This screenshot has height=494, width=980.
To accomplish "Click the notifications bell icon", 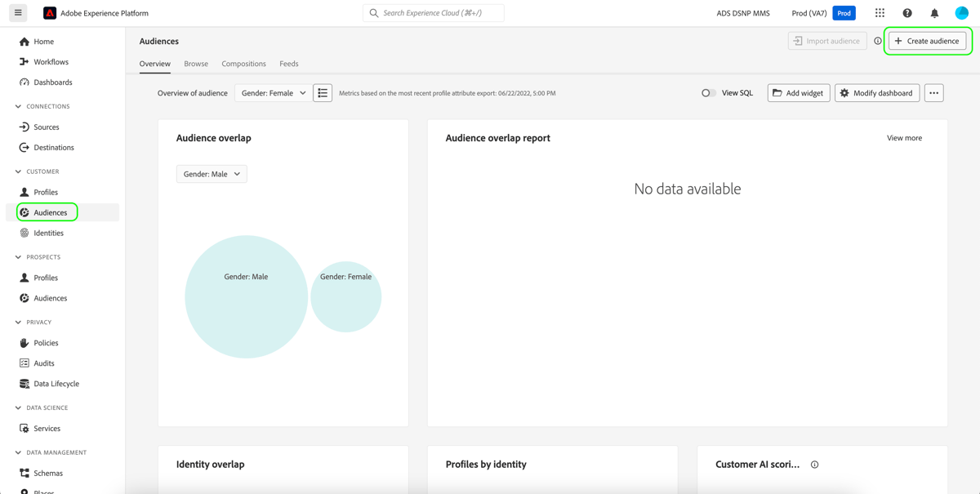I will click(x=933, y=12).
